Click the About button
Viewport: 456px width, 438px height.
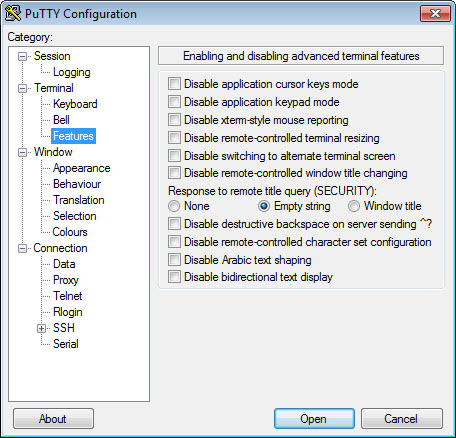coord(53,419)
